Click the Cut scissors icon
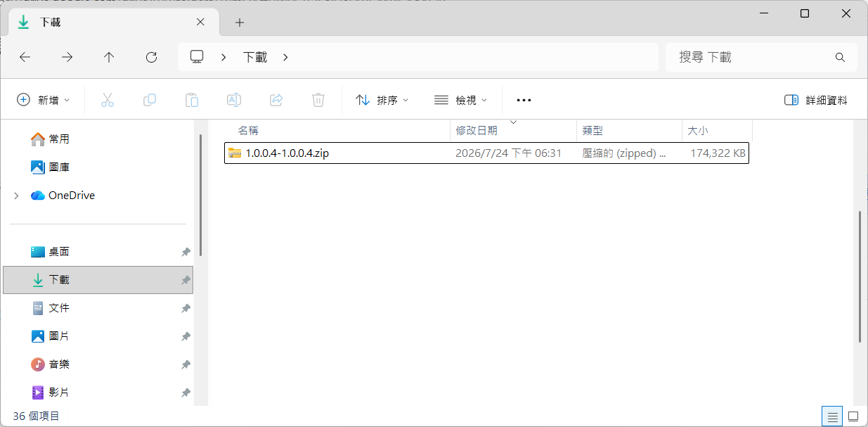Viewport: 868px width, 427px height. point(108,100)
